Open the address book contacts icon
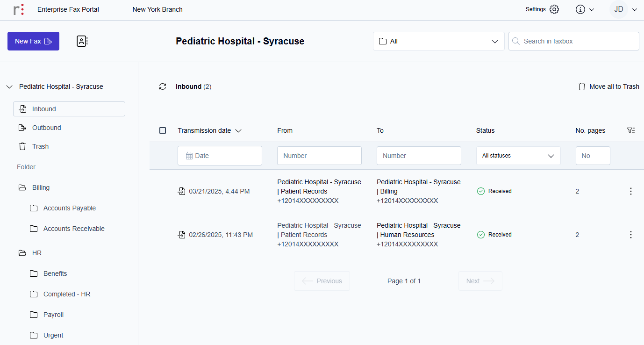 tap(82, 41)
